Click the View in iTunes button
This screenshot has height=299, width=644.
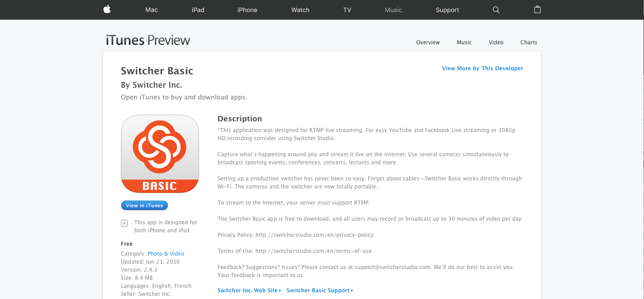(145, 205)
